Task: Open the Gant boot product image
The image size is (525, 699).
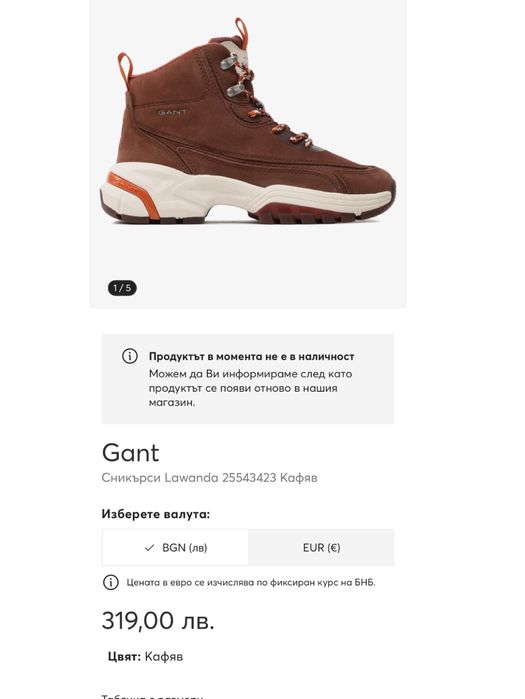Action: [x=248, y=154]
